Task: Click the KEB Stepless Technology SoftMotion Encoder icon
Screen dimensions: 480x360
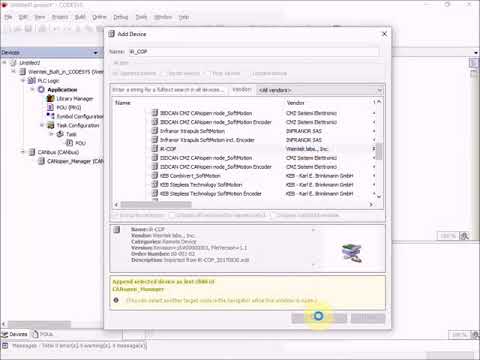Action: [x=155, y=193]
